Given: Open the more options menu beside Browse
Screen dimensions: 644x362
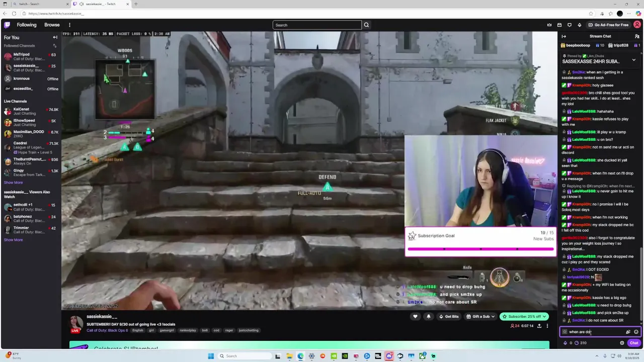Looking at the screenshot, I should click(69, 25).
